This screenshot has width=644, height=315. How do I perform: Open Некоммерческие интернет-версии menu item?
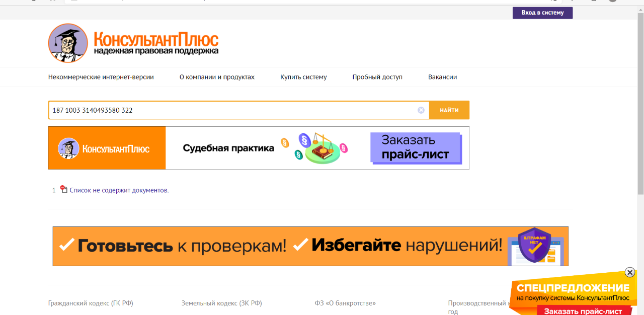tap(101, 77)
